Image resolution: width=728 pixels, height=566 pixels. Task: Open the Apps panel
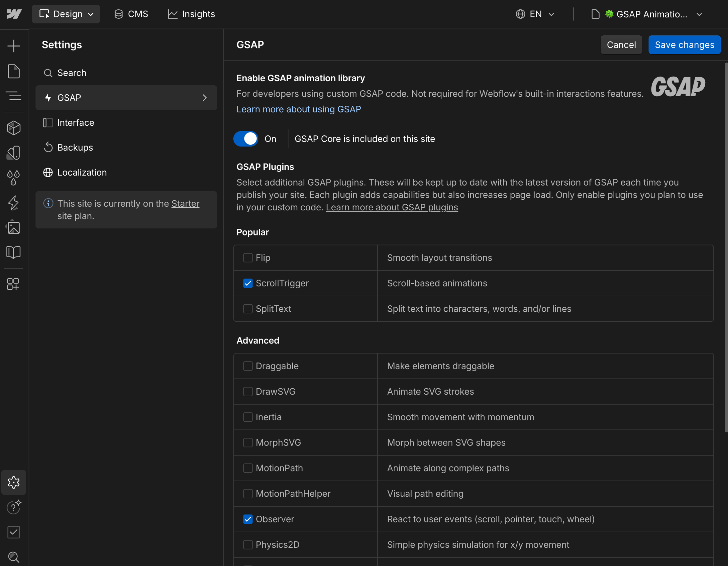tap(14, 284)
